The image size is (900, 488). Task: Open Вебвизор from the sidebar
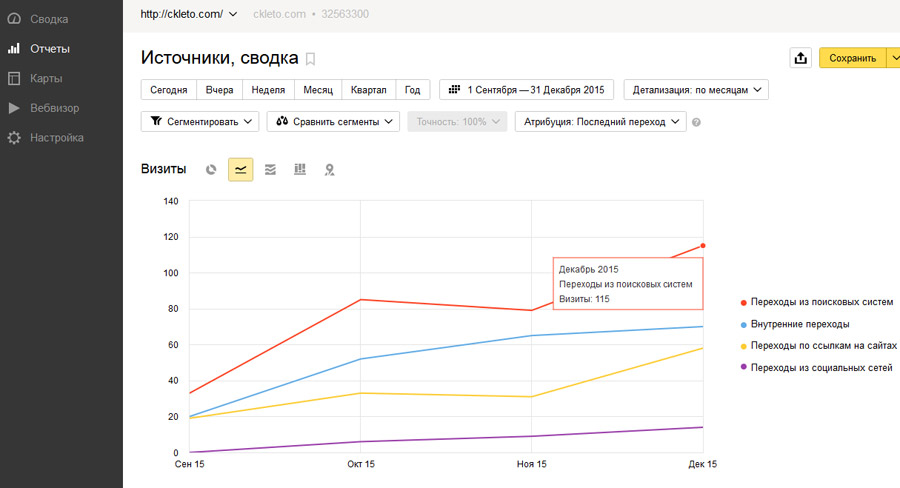point(54,108)
